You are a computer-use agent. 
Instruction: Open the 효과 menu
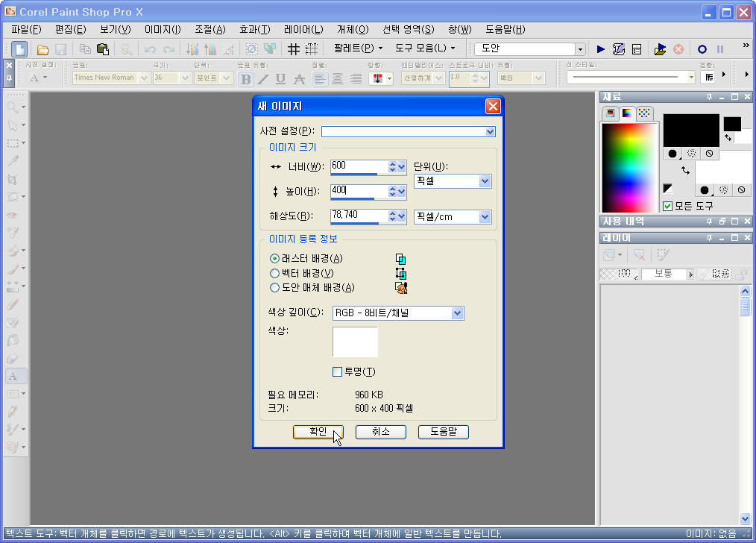coord(254,29)
